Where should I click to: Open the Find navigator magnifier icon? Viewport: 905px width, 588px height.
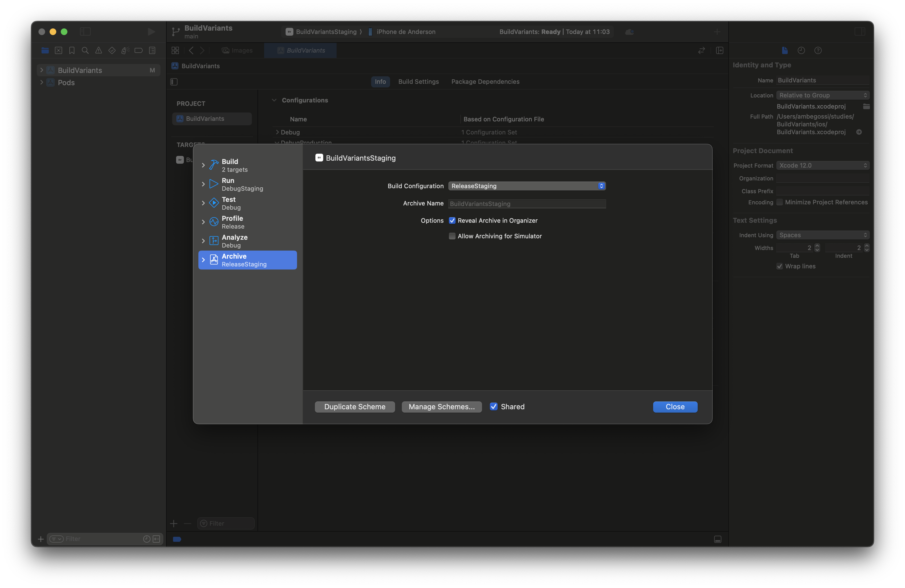pyautogui.click(x=85, y=50)
